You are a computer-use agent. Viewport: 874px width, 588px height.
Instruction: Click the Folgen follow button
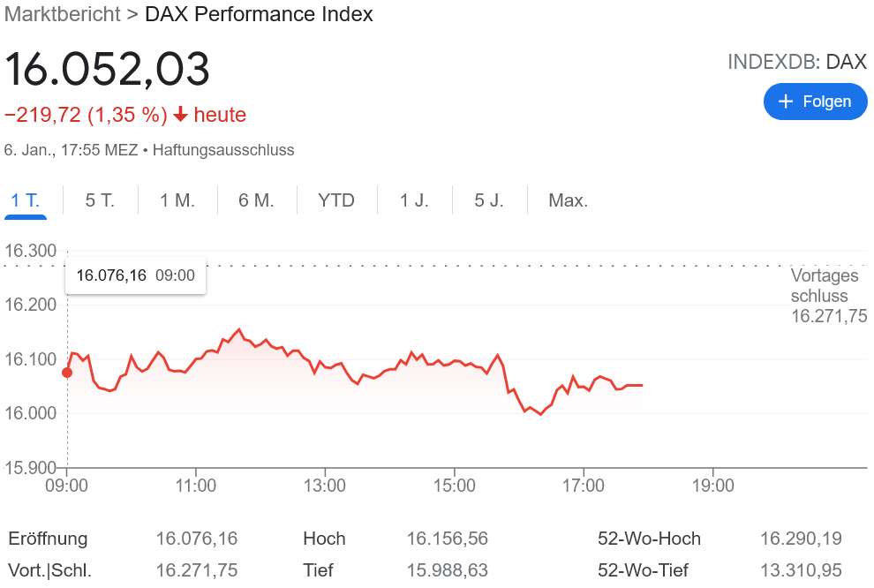point(815,102)
